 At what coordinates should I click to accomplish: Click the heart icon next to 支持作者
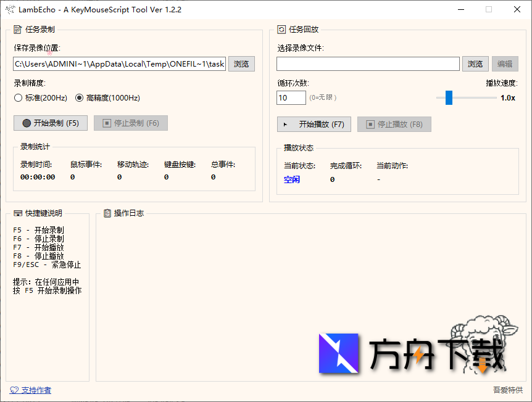(x=14, y=390)
